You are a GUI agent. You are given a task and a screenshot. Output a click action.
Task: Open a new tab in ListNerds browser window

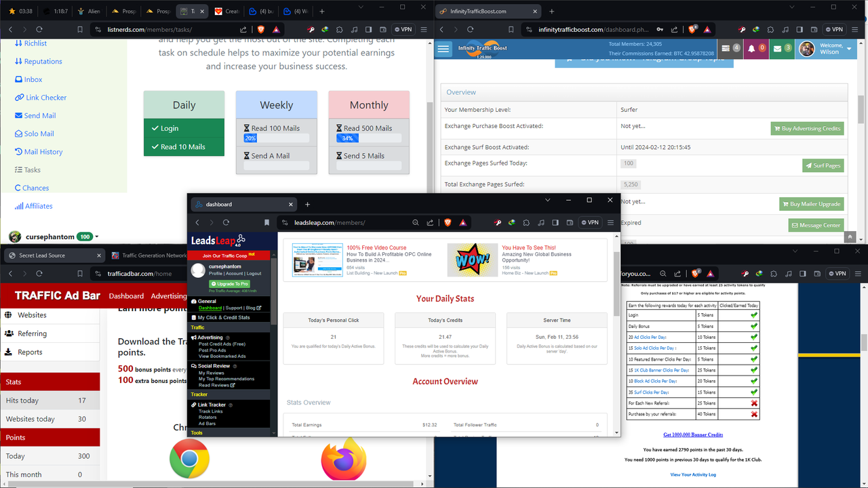click(322, 12)
